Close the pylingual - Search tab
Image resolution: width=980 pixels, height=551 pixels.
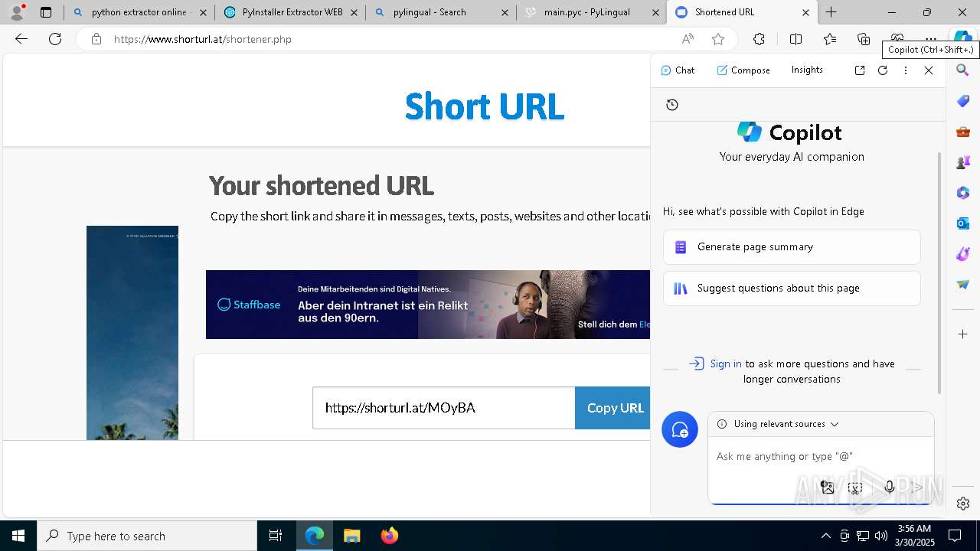(x=505, y=12)
